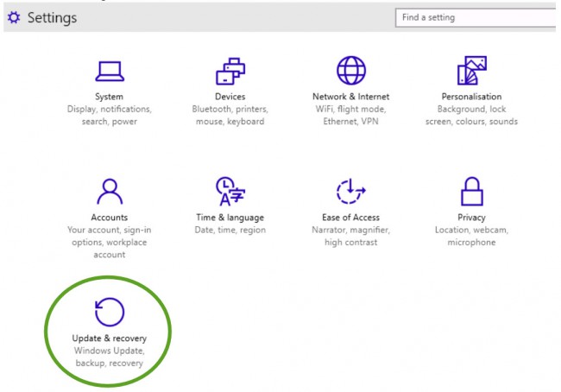Click the Privacy padlock icon

click(471, 191)
